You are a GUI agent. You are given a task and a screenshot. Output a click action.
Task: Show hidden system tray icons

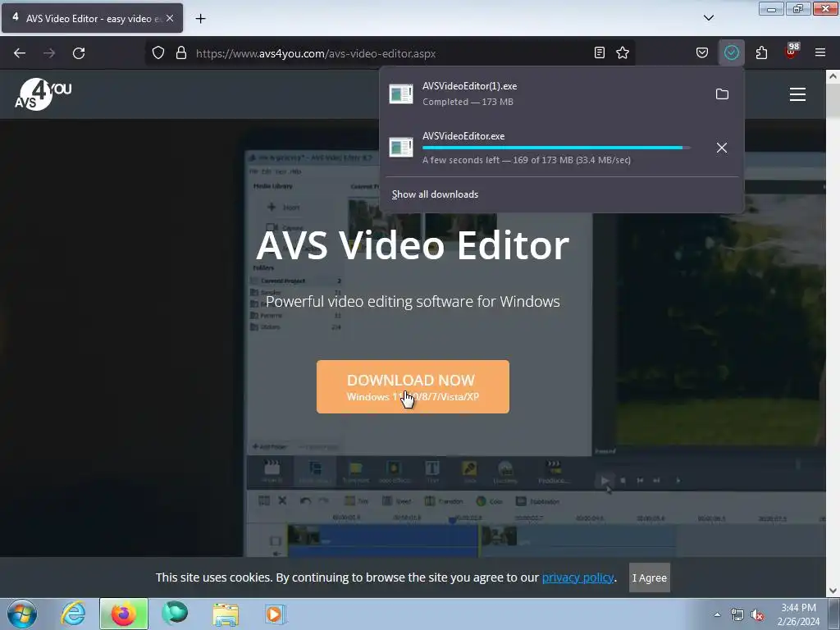click(x=717, y=614)
